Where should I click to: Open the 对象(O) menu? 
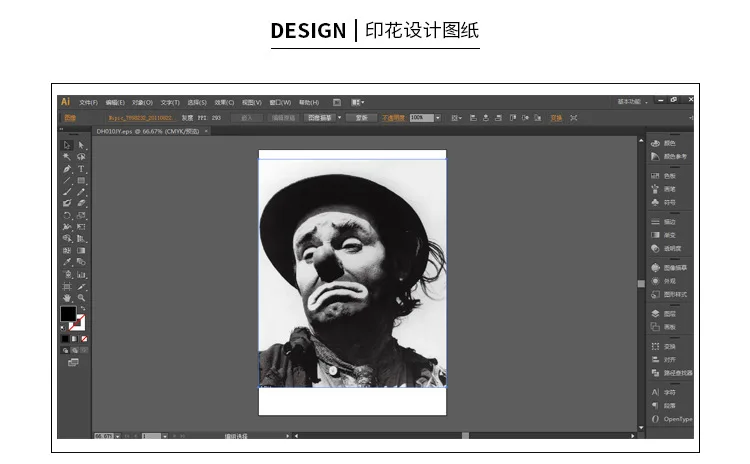tap(143, 102)
